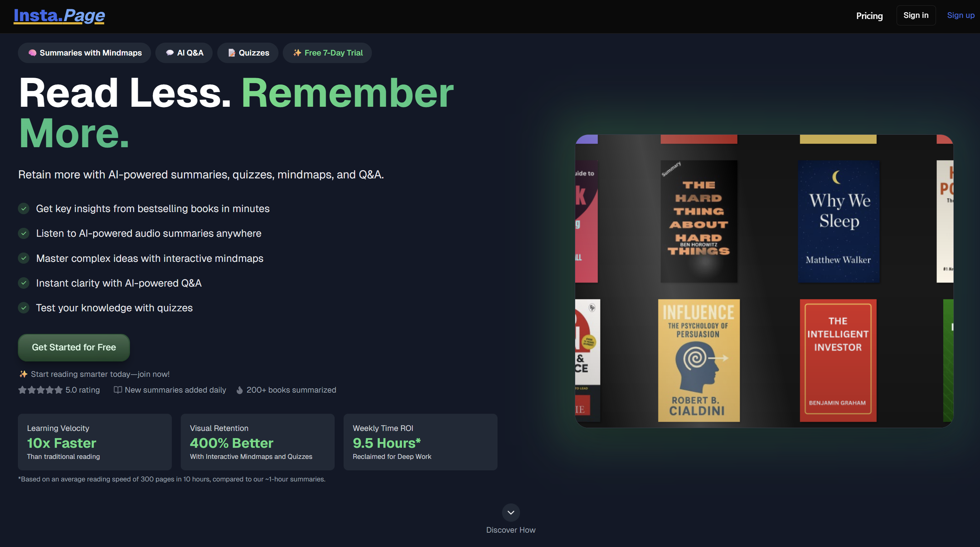This screenshot has height=547, width=980.
Task: Click the Discover How label
Action: [510, 530]
